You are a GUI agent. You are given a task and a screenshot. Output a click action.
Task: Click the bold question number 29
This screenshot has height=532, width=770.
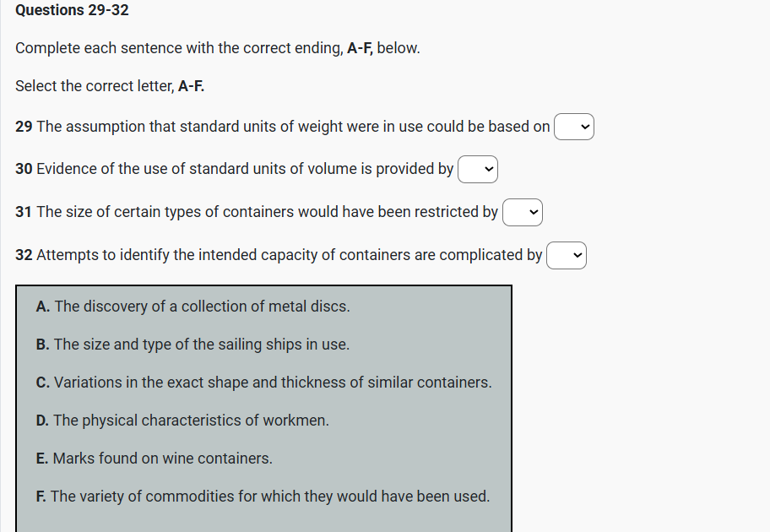[24, 127]
